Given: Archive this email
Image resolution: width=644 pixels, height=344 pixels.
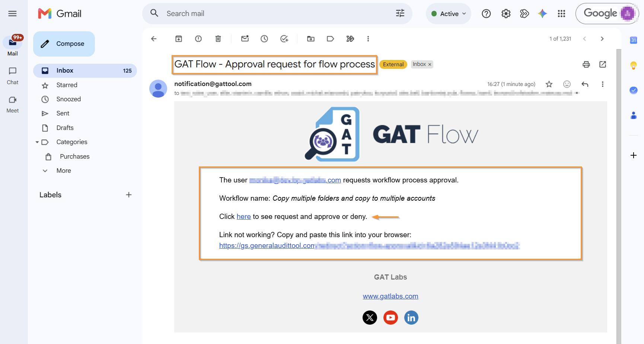Looking at the screenshot, I should click(179, 39).
